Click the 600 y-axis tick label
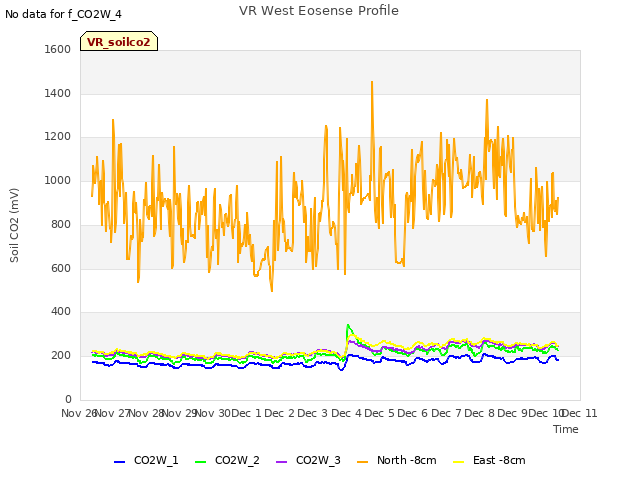The height and width of the screenshot is (480, 640). coord(61,269)
